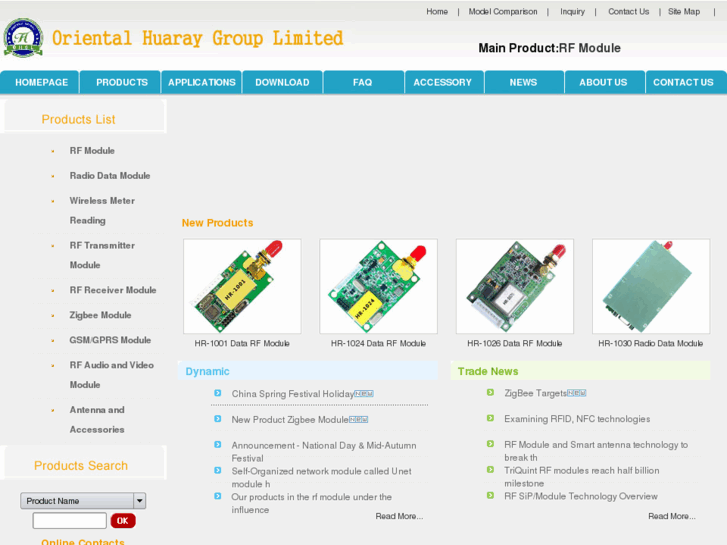Open the HR-1024 Data RF Module thumbnail
Viewport: 727px width, 545px height.
coord(378,286)
